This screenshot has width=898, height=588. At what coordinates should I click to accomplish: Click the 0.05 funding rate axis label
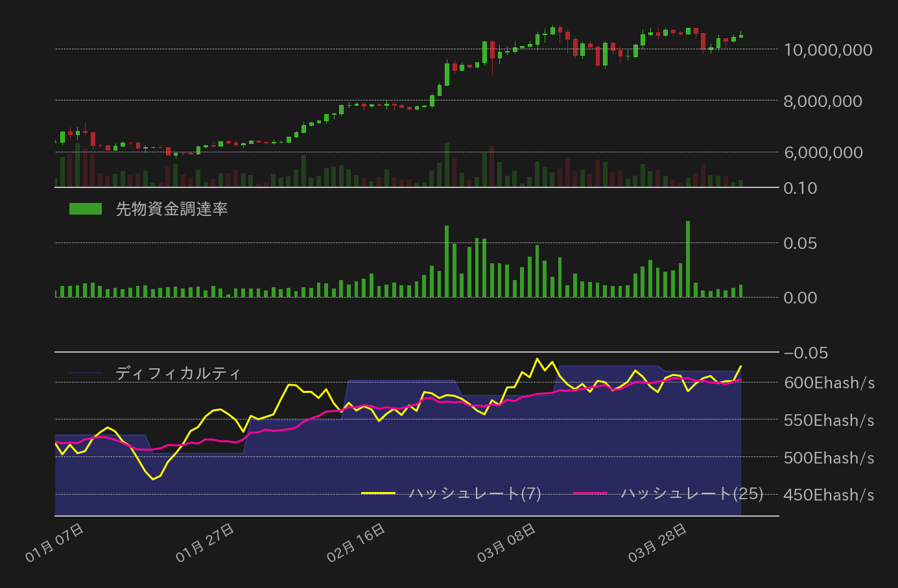pyautogui.click(x=800, y=243)
